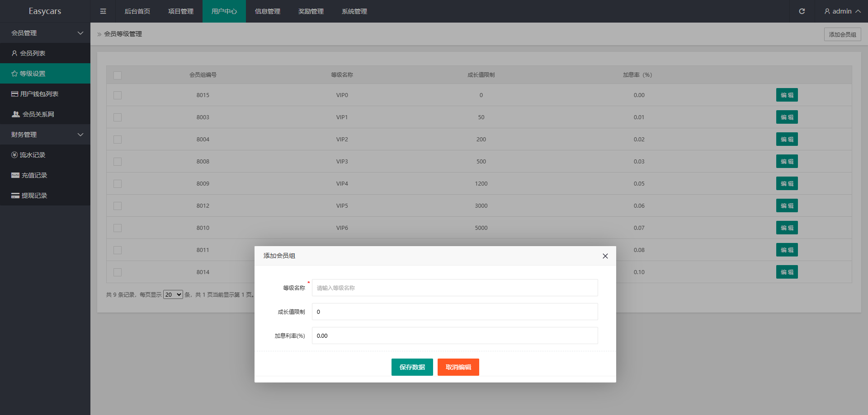Close the 添加会员组 dialog with X
The image size is (868, 415).
point(605,256)
